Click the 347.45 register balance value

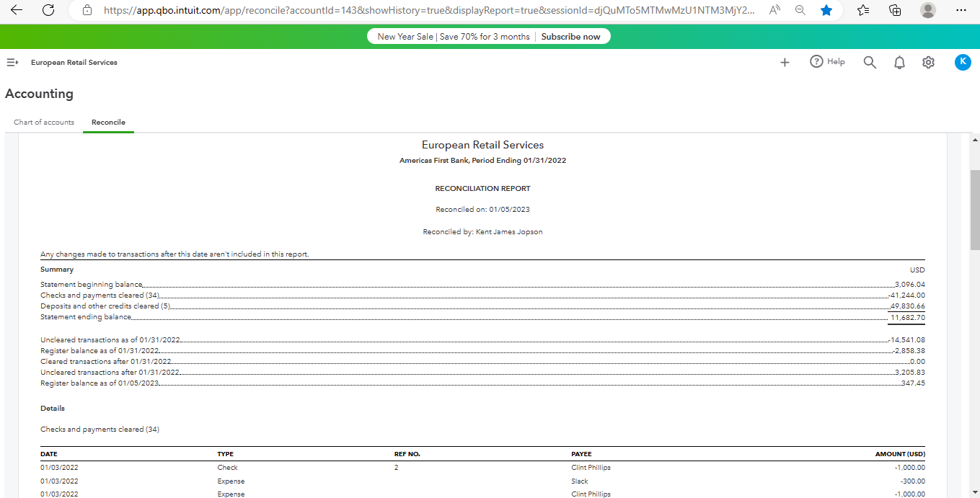point(913,383)
